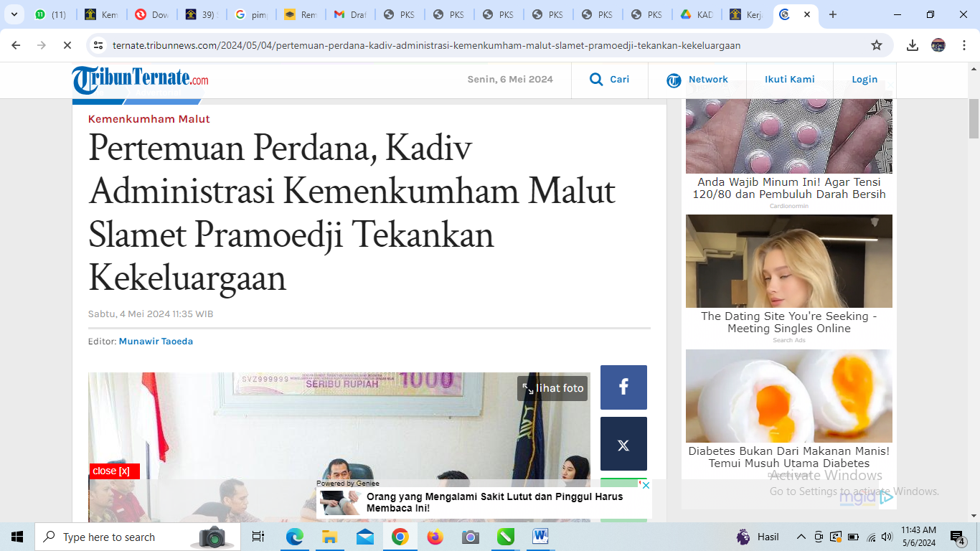Viewport: 980px width, 551px height.
Task: Open the Network menu
Action: click(697, 80)
